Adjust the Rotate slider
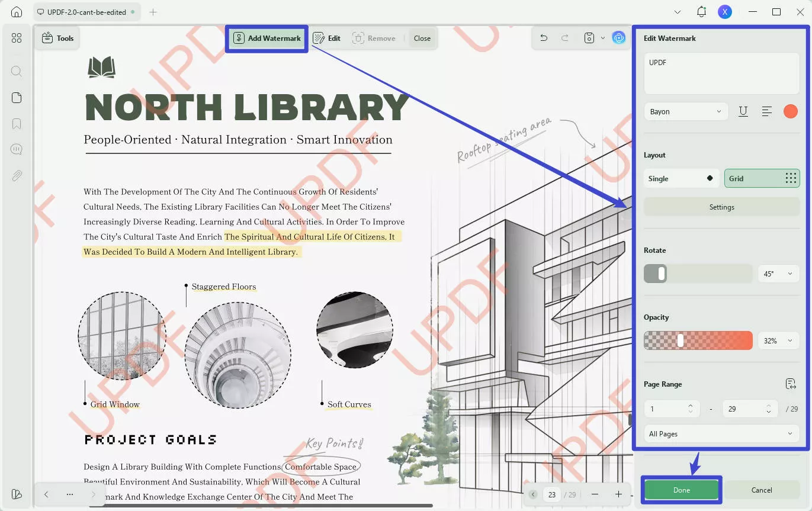 698,274
